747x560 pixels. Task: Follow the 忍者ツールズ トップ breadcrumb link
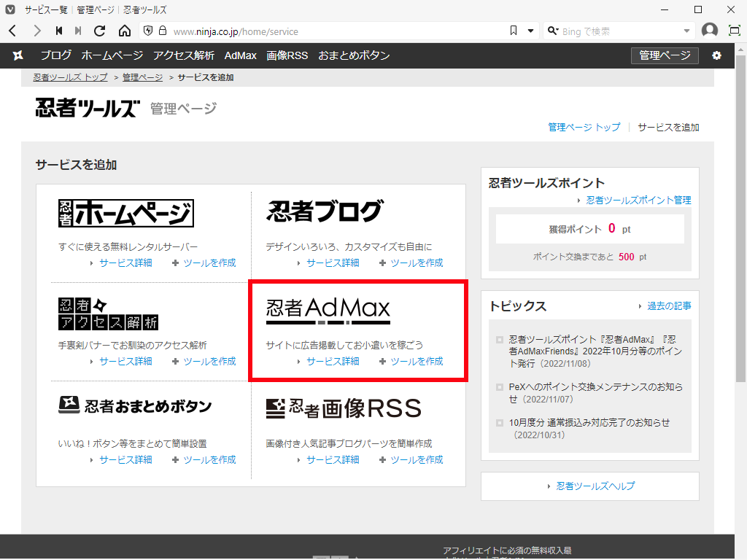[x=71, y=77]
